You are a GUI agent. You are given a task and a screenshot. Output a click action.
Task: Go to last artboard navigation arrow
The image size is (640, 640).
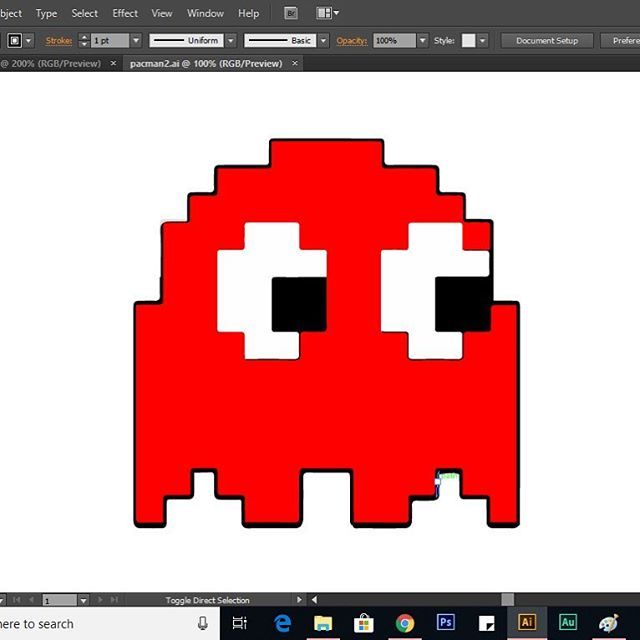coord(115,600)
